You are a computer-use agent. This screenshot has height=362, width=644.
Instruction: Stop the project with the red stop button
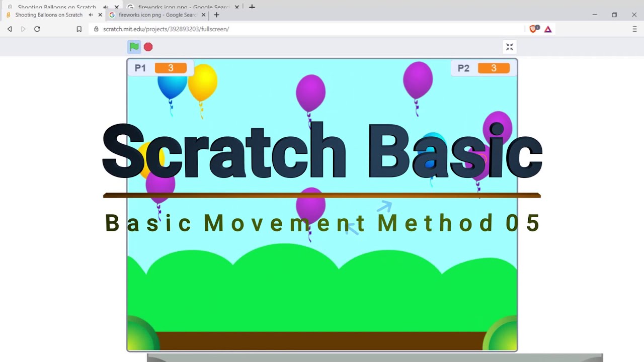[148, 47]
